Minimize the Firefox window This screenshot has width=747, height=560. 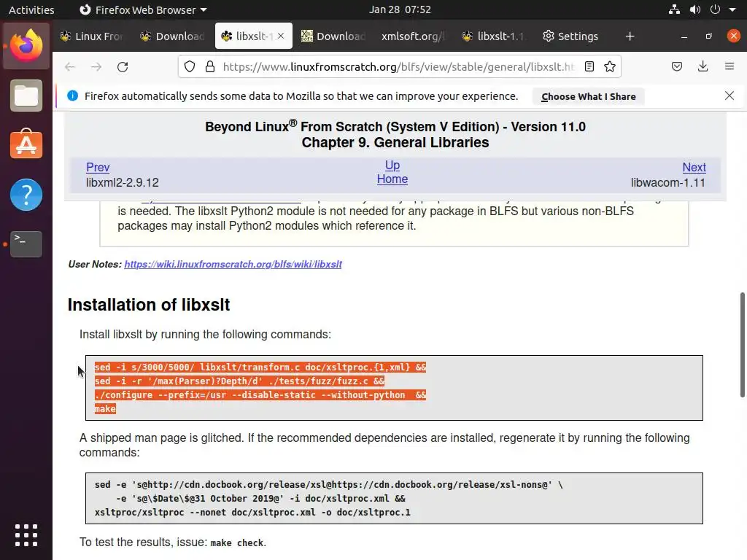[x=684, y=36]
